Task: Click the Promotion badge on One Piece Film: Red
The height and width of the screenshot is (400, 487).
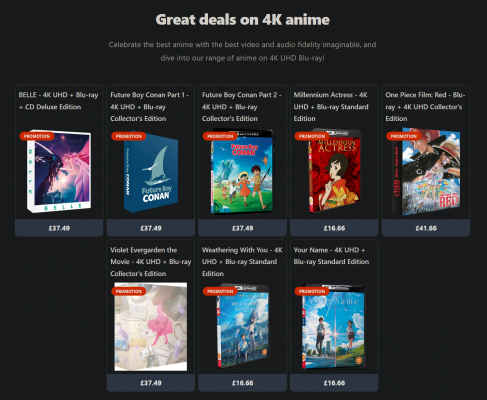Action: (404, 136)
